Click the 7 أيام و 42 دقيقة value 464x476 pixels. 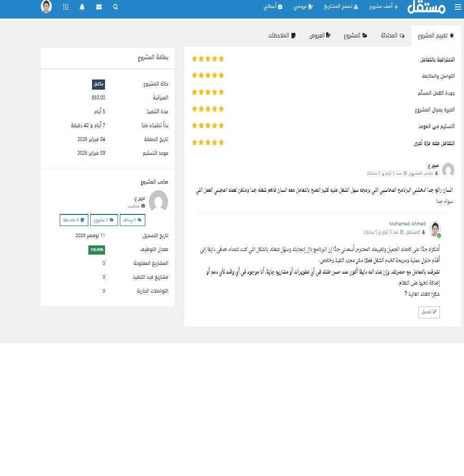(88, 125)
